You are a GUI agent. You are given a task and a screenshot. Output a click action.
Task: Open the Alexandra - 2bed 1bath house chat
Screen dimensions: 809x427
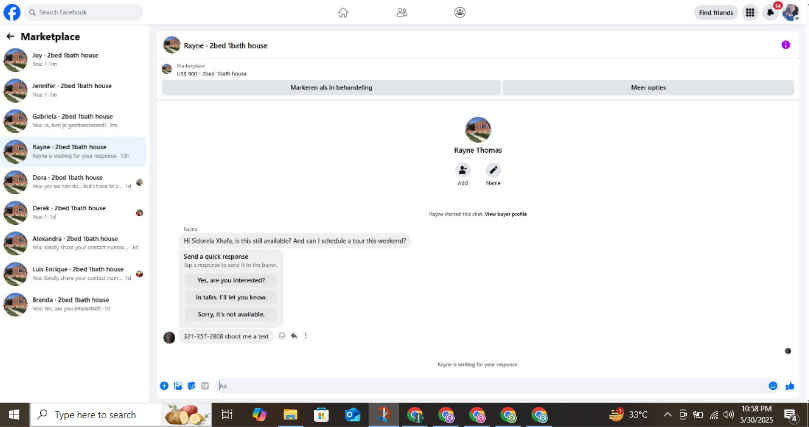click(73, 243)
